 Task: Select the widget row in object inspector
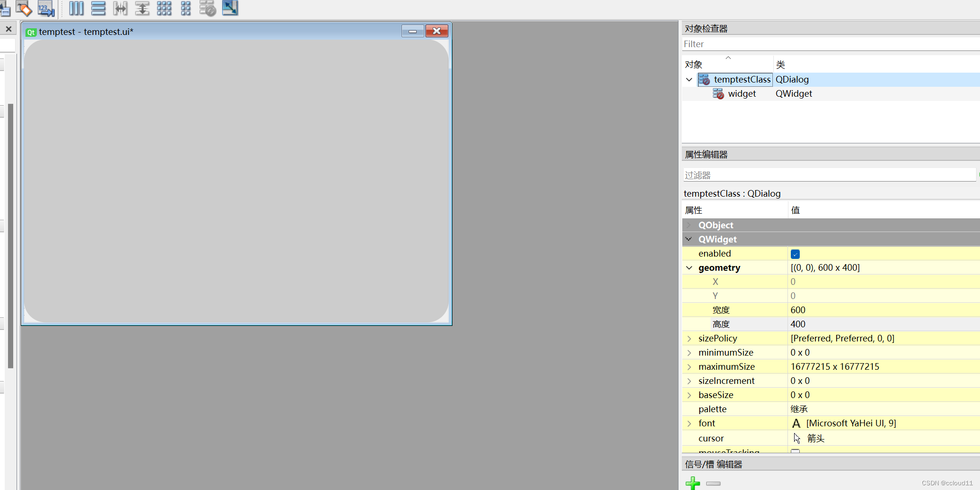click(831, 93)
